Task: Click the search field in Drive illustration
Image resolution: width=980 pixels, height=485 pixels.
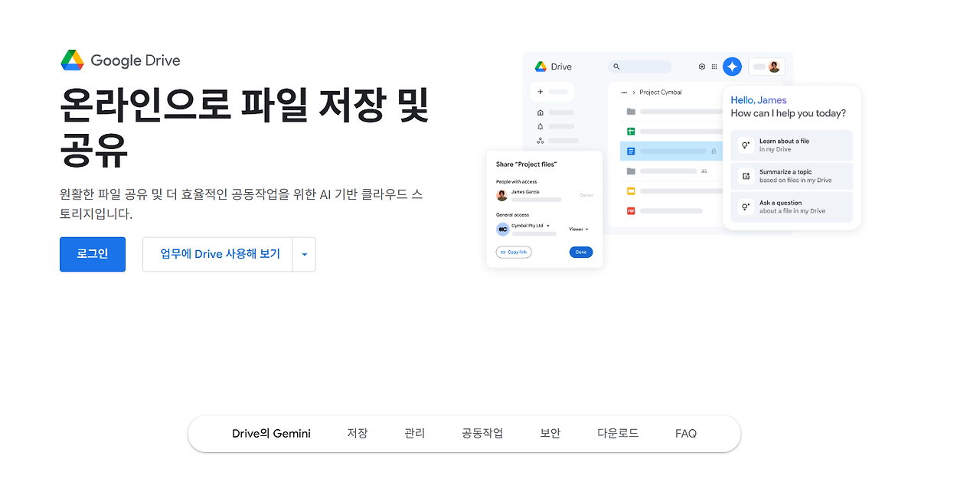Action: click(640, 67)
